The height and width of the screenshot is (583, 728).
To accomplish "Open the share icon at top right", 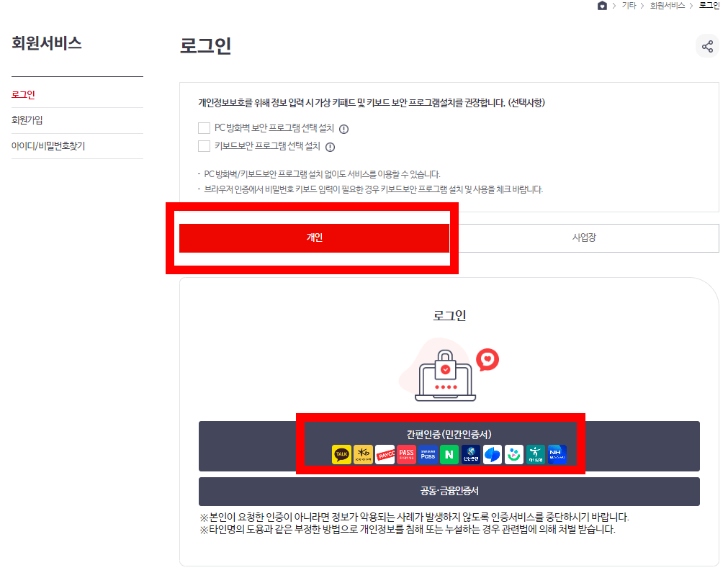I will [x=708, y=45].
